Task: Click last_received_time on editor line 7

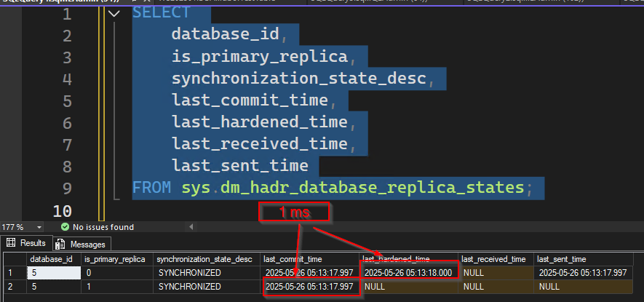Action: 260,144
